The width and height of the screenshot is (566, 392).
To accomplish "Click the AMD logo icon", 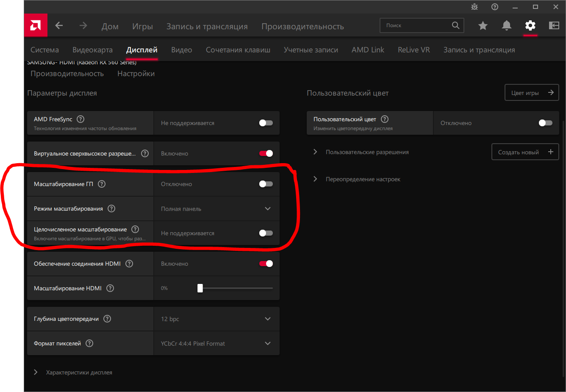I will tap(36, 25).
